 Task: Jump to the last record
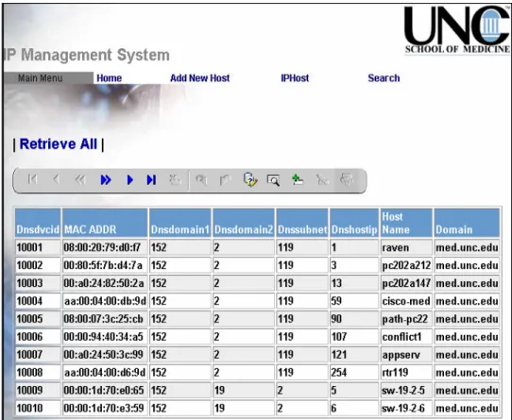click(151, 180)
